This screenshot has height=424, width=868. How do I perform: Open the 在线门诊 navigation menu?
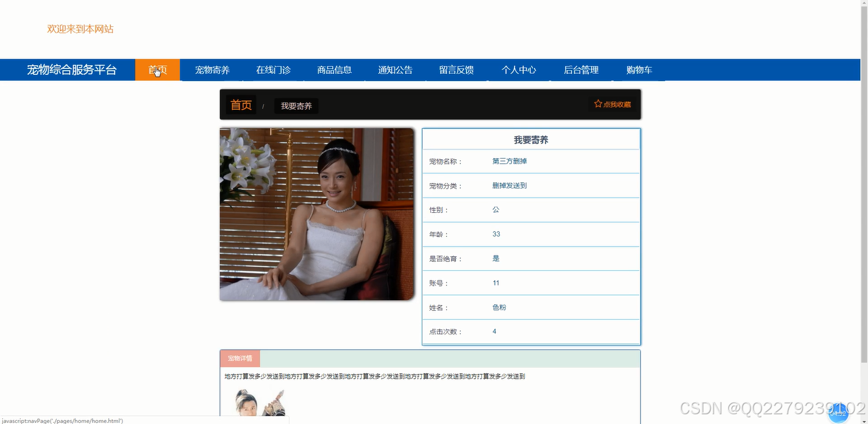[272, 70]
